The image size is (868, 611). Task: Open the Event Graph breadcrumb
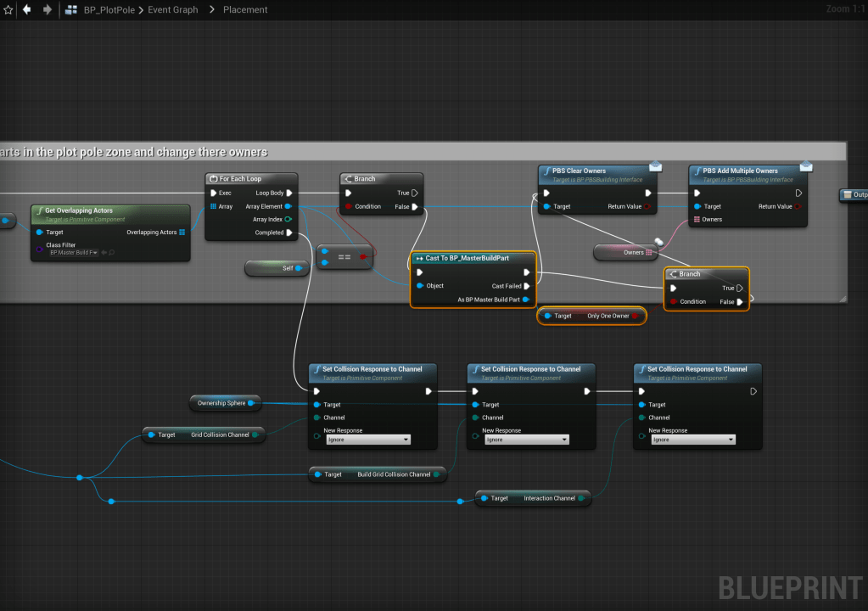(172, 10)
